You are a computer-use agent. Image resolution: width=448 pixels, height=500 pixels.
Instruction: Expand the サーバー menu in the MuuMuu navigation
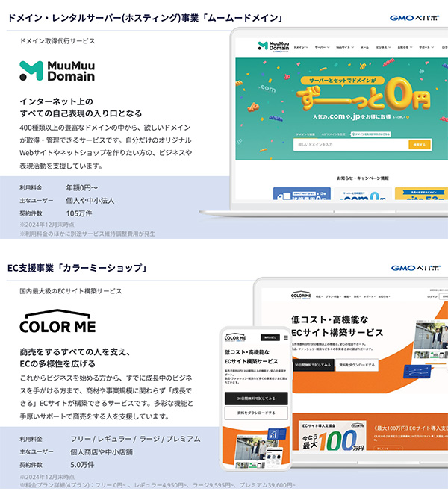[x=322, y=47]
